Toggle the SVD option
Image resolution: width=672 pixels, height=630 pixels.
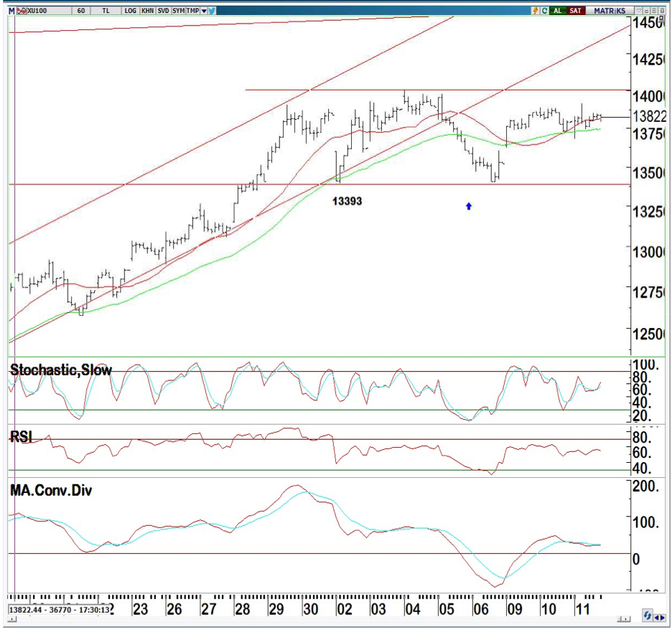pos(163,11)
